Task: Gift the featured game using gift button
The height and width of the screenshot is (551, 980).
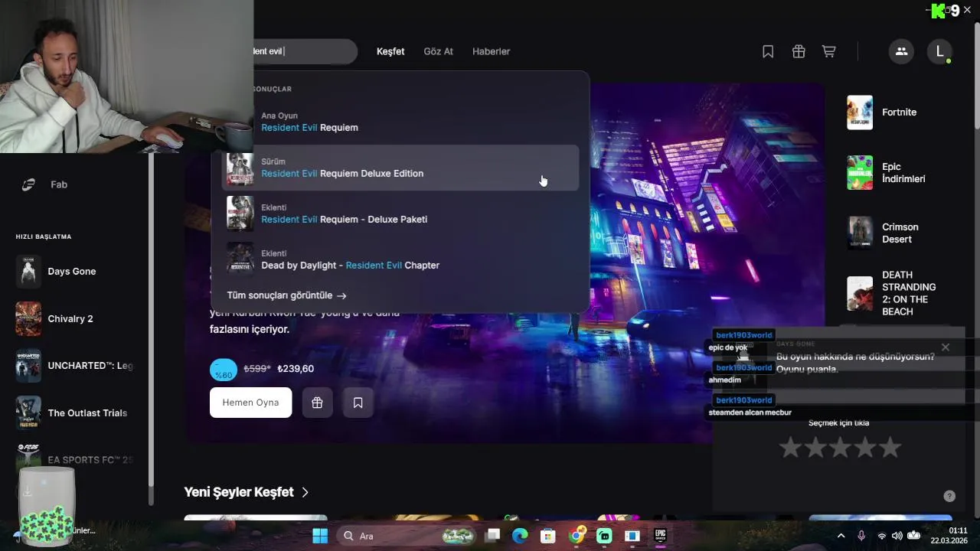Action: coord(317,403)
